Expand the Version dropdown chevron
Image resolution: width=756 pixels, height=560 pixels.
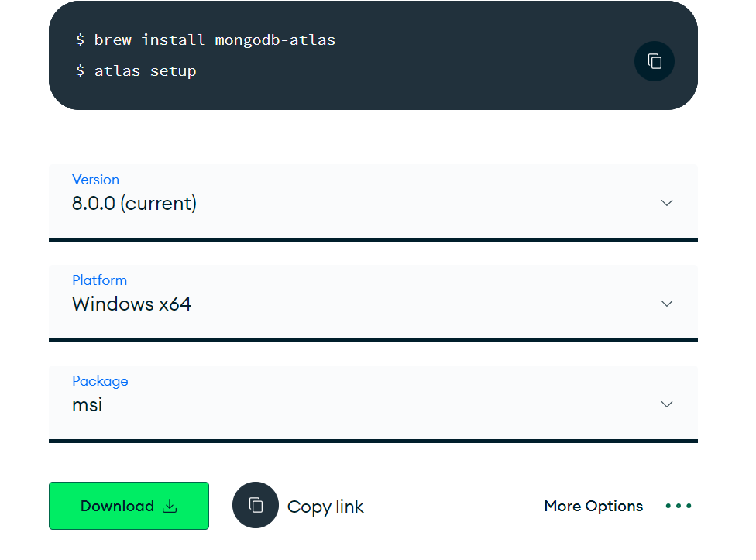pyautogui.click(x=666, y=203)
